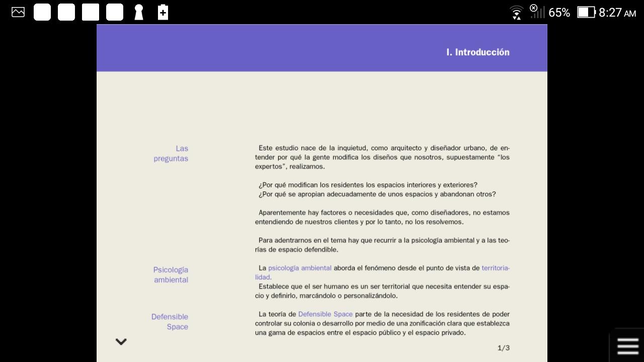Screen dimensions: 644x362
Task: Open the hamburger menu button
Action: (627, 346)
